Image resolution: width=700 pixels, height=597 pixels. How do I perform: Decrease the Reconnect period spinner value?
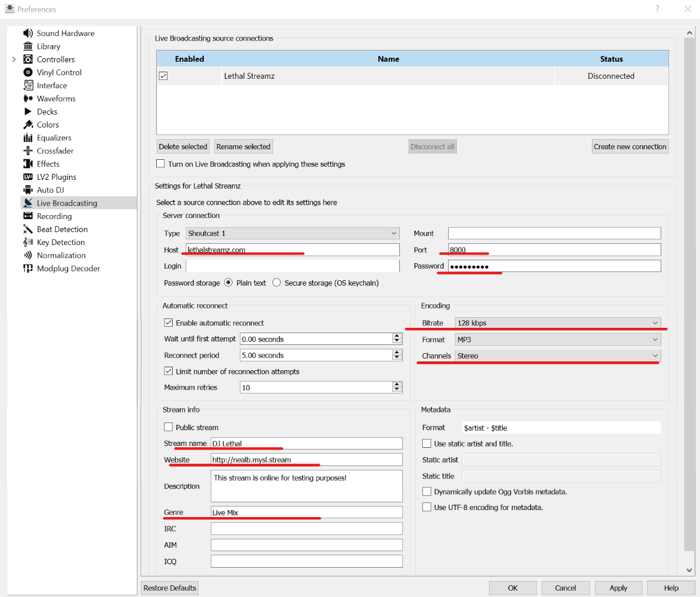click(397, 358)
